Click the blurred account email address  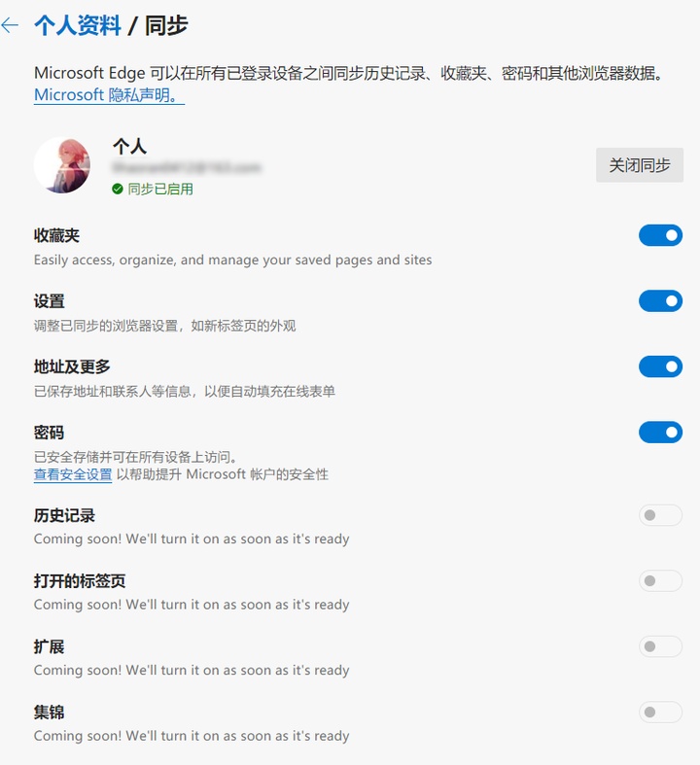pyautogui.click(x=187, y=168)
